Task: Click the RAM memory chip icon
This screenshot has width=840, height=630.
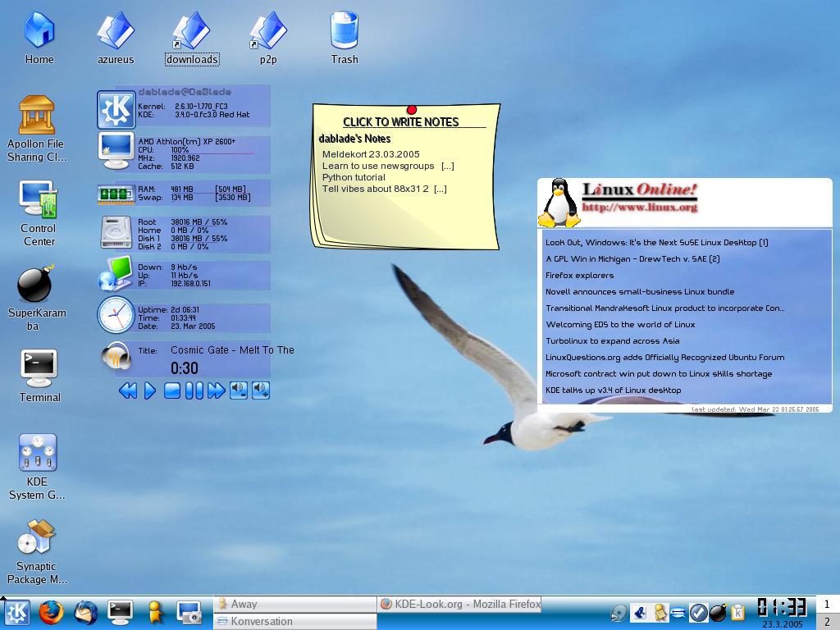Action: pos(116,194)
